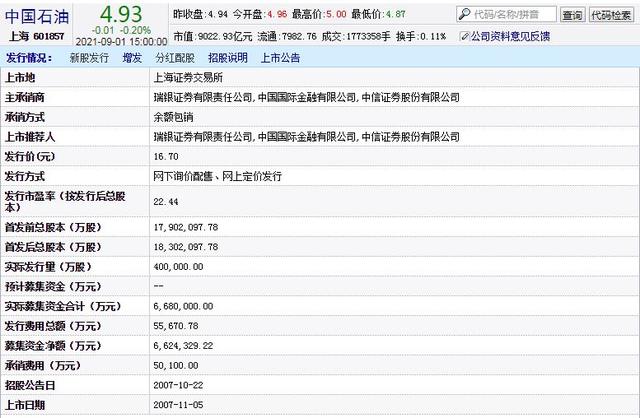
Task: Click the current price 4.93
Action: (x=121, y=14)
